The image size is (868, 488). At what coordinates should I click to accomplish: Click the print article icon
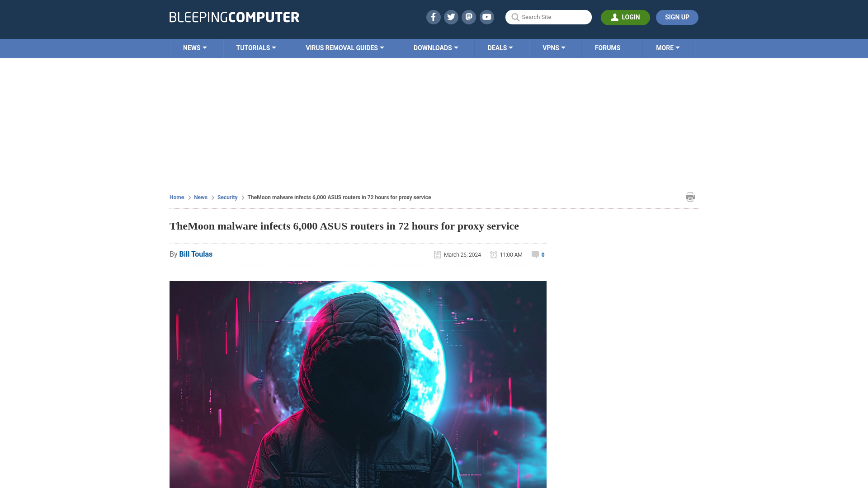690,197
